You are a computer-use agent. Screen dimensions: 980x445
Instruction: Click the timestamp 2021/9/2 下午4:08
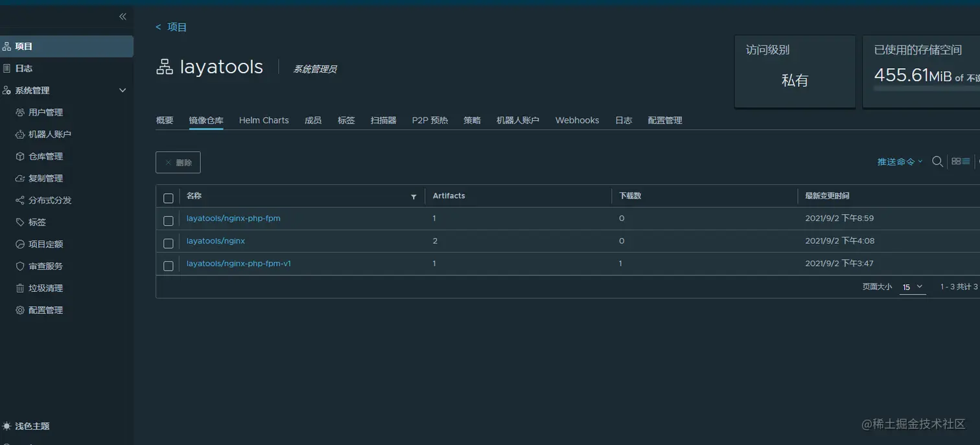click(839, 241)
